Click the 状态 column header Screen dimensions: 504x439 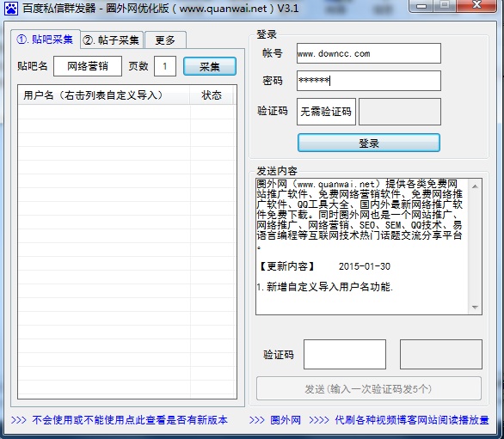pyautogui.click(x=212, y=95)
